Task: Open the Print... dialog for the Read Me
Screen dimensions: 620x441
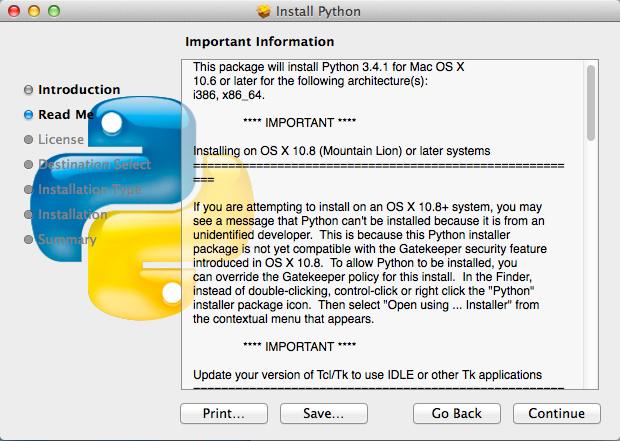Action: (223, 413)
